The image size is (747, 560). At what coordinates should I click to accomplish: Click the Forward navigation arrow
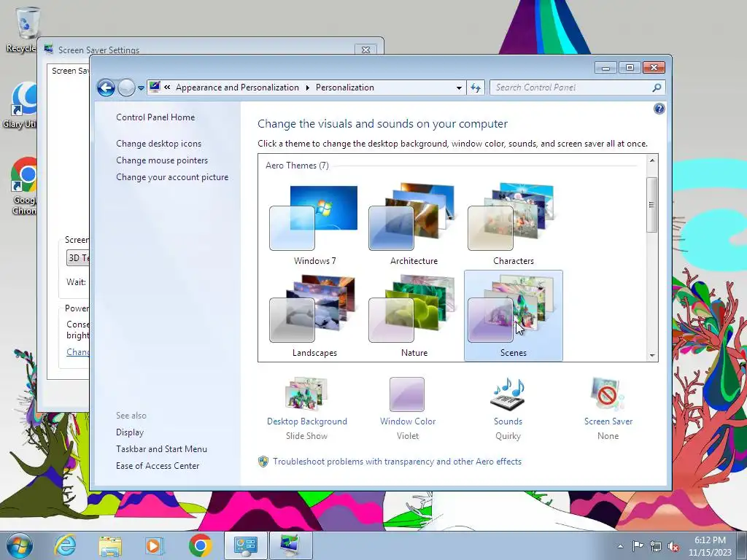tap(126, 87)
